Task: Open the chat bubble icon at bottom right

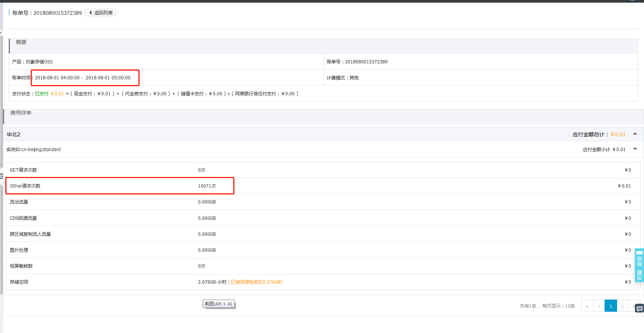Action: pyautogui.click(x=639, y=309)
